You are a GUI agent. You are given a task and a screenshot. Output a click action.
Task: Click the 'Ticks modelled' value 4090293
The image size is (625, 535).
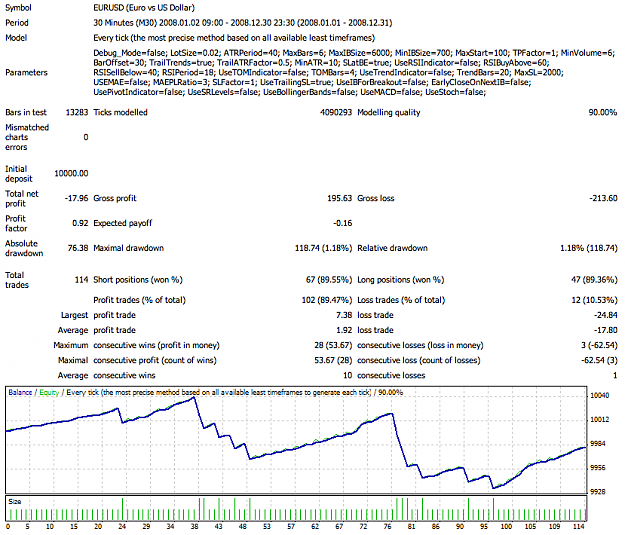(336, 112)
